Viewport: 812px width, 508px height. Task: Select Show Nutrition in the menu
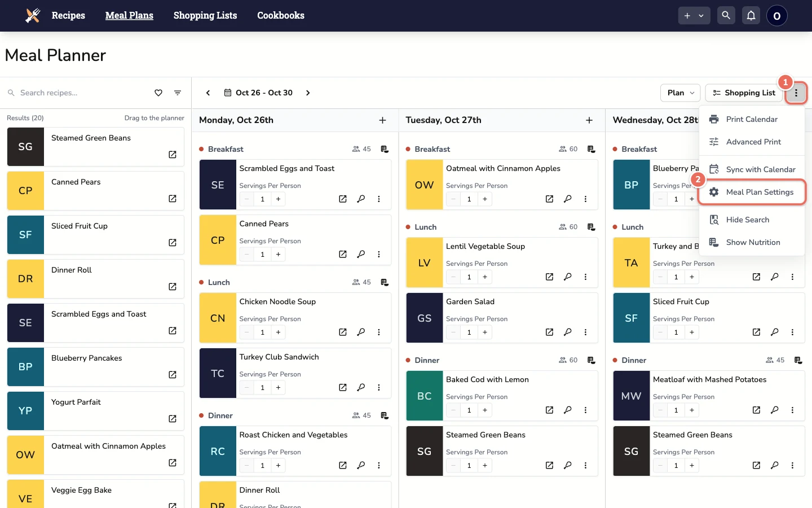[752, 242]
